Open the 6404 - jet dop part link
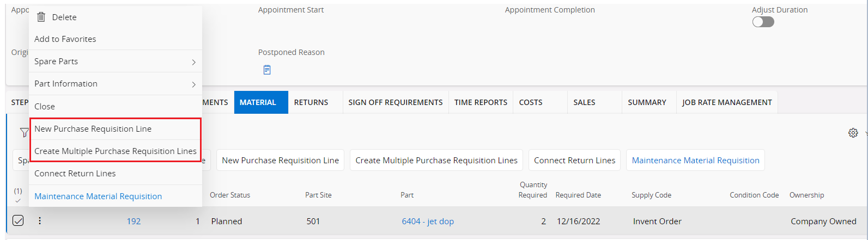Image resolution: width=868 pixels, height=240 pixels. 428,221
